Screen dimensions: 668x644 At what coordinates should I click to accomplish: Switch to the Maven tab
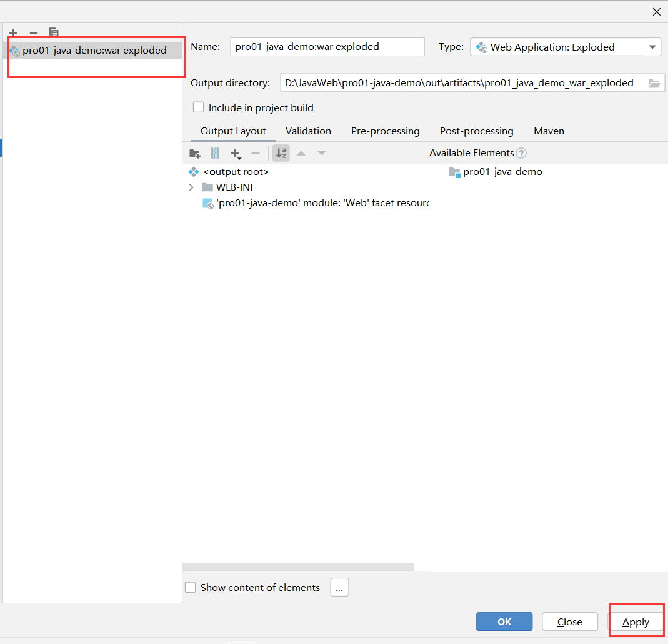549,131
